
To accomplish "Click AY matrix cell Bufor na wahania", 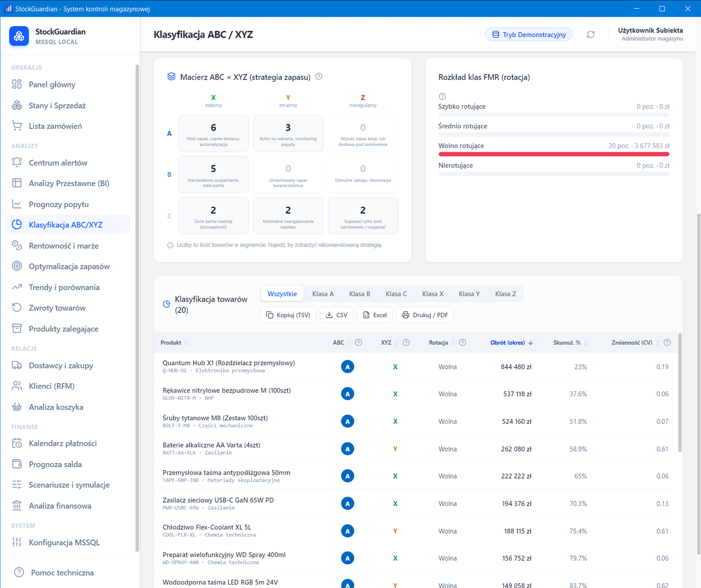I will 288,133.
